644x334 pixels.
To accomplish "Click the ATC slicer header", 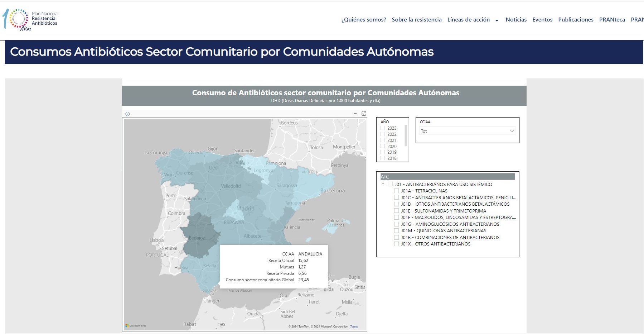I will (x=447, y=177).
